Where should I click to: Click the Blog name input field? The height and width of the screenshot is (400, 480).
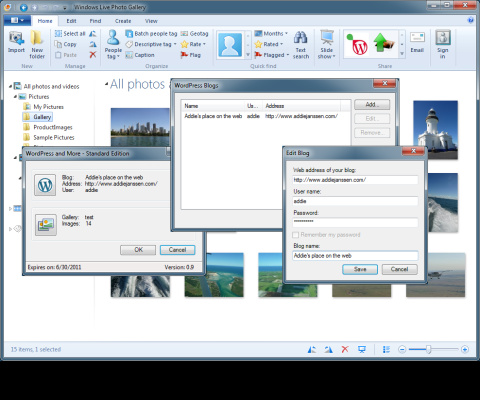(x=355, y=256)
